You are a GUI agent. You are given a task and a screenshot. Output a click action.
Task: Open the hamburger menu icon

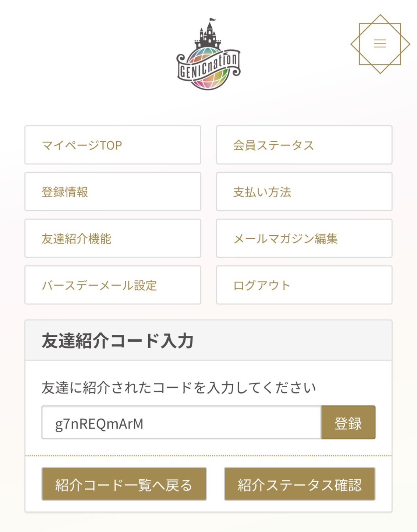click(x=380, y=44)
